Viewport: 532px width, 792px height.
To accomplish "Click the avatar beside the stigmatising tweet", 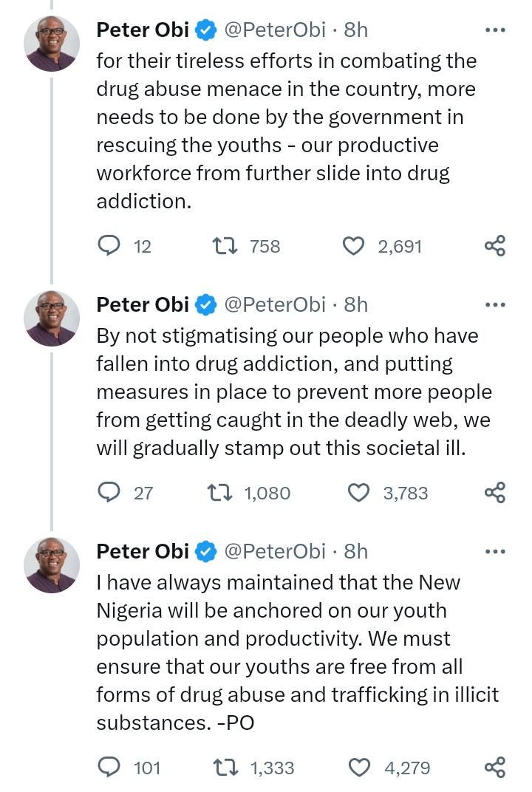I will coord(52,318).
